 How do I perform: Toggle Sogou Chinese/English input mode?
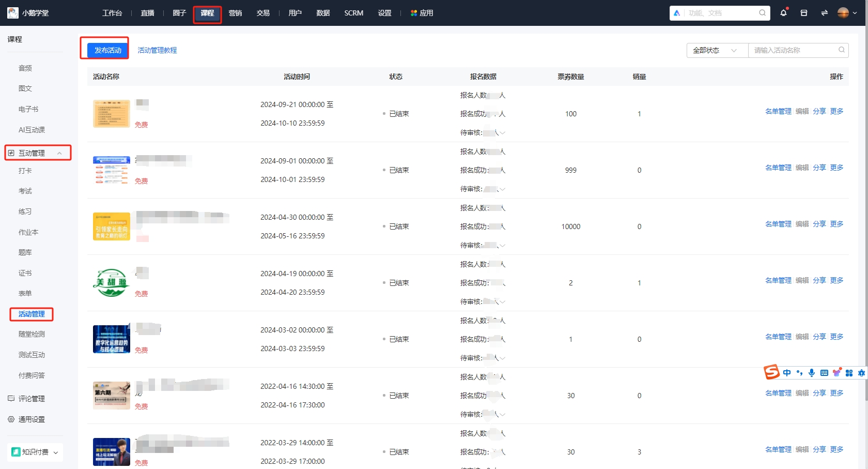click(787, 373)
